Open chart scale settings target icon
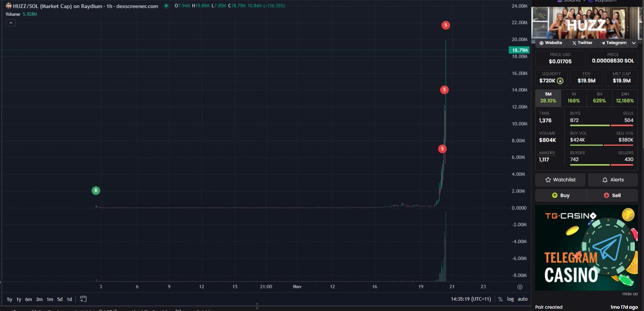The image size is (644, 311). (x=519, y=287)
